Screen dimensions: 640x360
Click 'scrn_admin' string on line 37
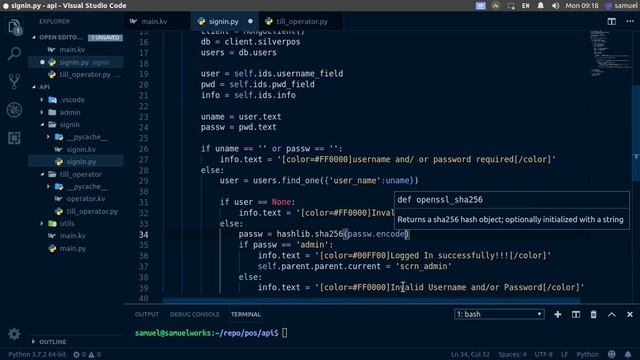tap(423, 266)
